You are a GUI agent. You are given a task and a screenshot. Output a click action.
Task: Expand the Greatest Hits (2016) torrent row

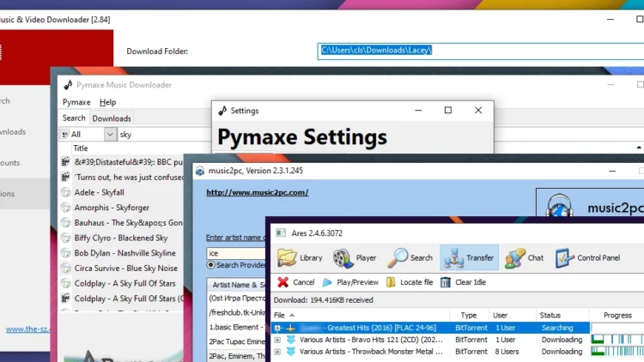(x=277, y=329)
